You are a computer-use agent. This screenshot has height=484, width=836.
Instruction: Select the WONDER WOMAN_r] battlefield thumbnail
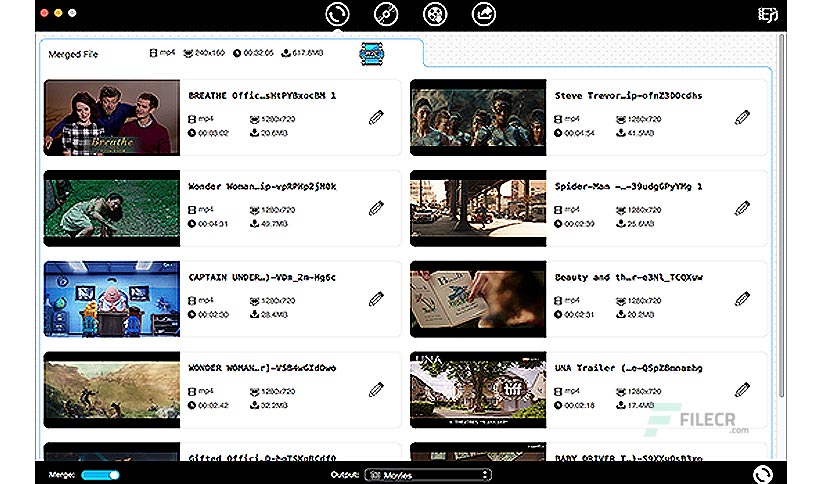[112, 390]
